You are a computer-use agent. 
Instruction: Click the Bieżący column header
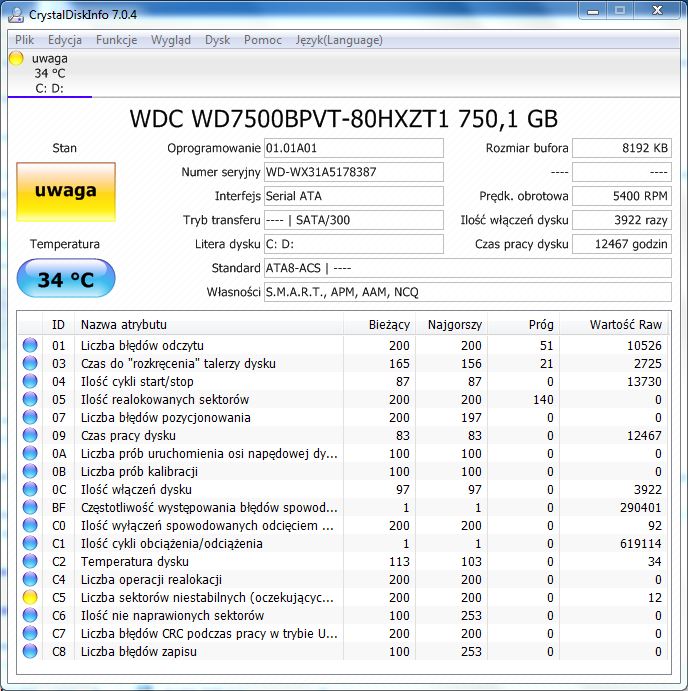pos(379,325)
